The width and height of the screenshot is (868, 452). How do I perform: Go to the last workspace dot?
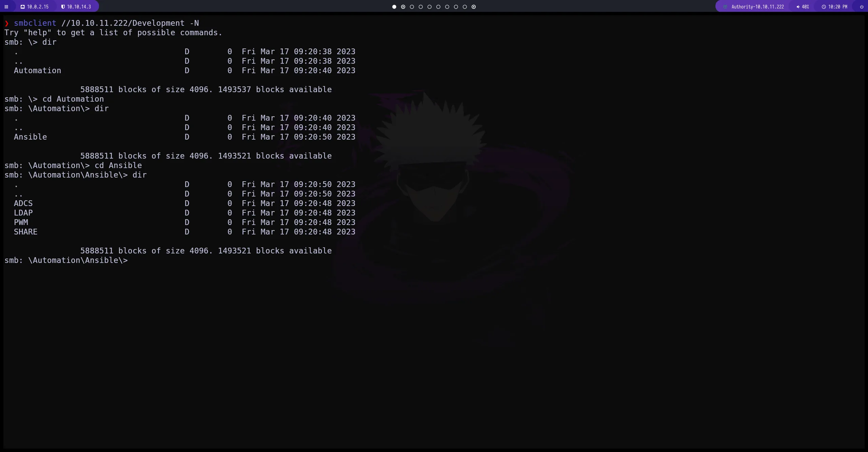click(474, 7)
